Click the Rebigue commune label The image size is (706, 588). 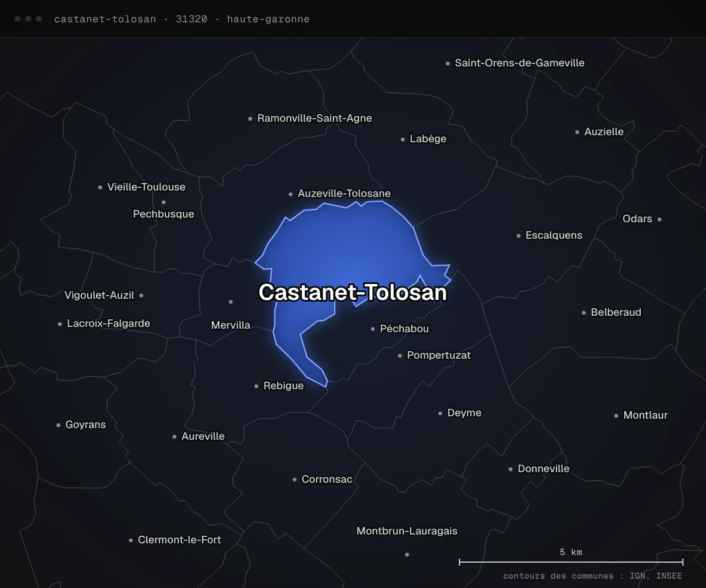coord(284,386)
